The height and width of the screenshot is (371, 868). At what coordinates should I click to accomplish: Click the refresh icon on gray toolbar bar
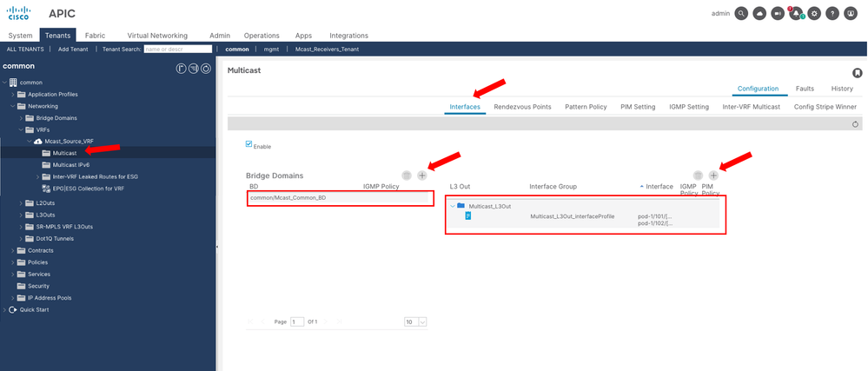(x=856, y=124)
